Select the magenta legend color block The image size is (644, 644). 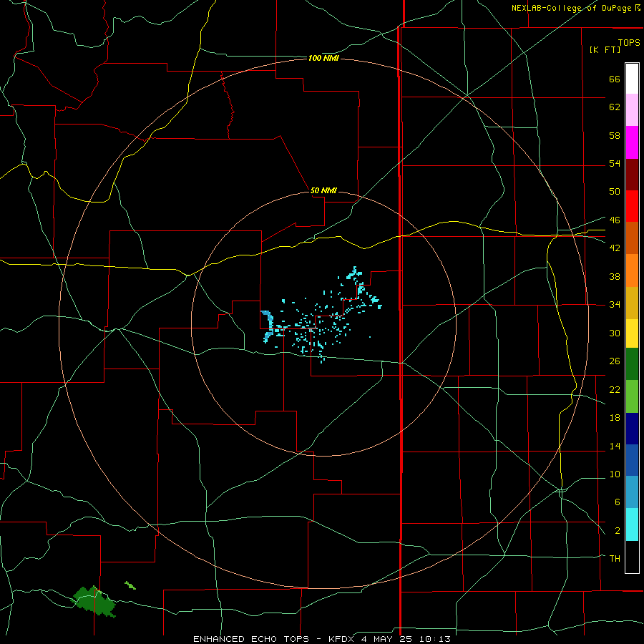tap(632, 142)
